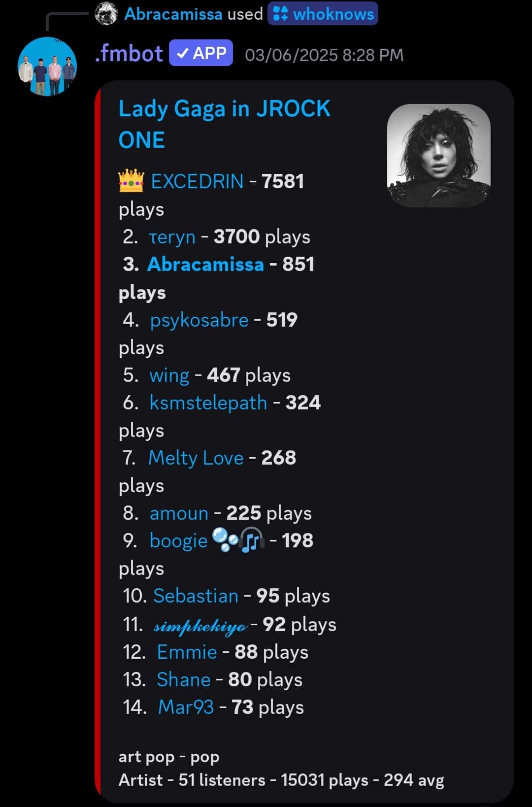Open the Lady Gaga artist thumbnail
This screenshot has height=807, width=532.
(x=439, y=155)
